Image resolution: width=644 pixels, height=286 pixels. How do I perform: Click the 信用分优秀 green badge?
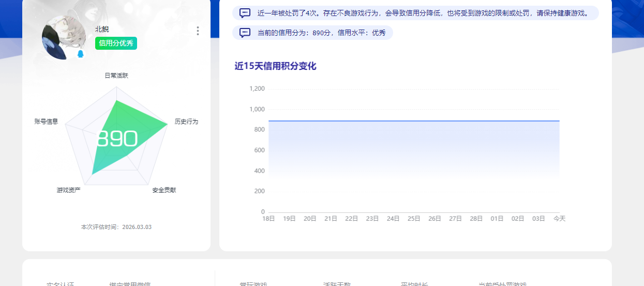(116, 43)
